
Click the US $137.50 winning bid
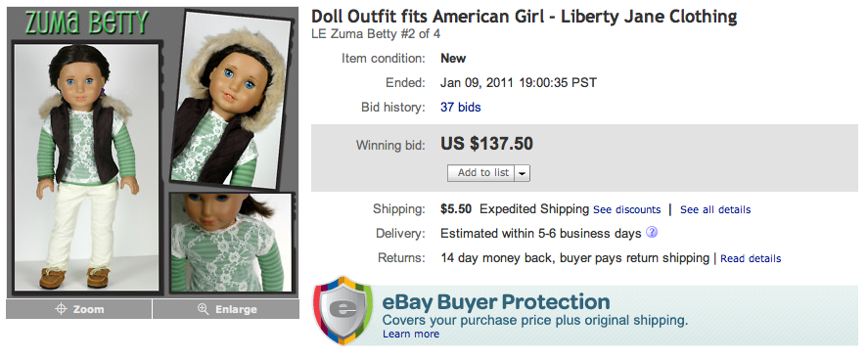[486, 144]
